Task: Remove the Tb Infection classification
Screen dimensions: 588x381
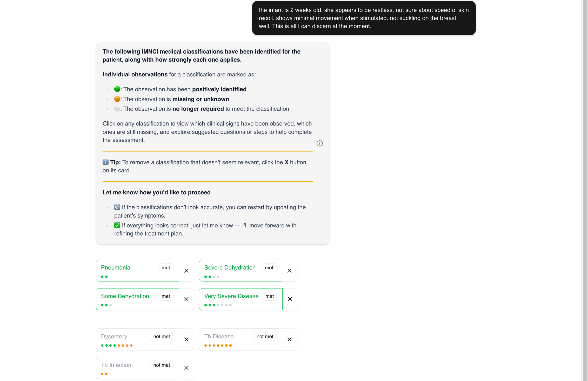Action: [x=186, y=368]
